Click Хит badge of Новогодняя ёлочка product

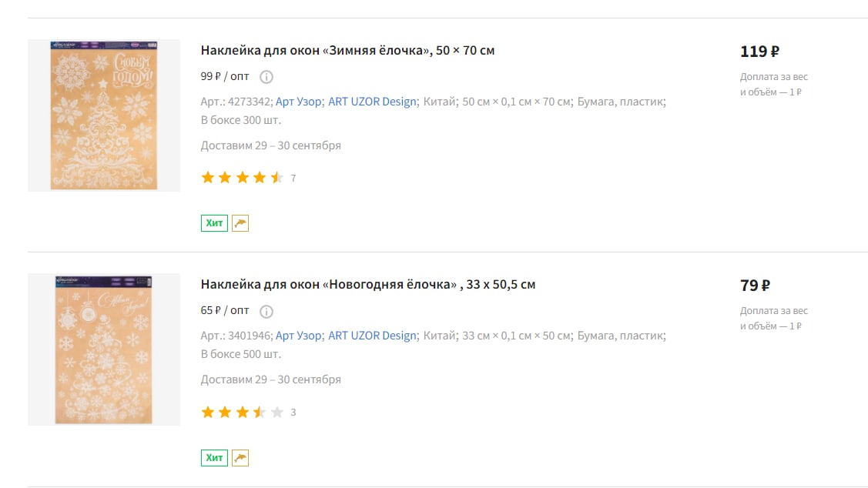click(x=214, y=457)
